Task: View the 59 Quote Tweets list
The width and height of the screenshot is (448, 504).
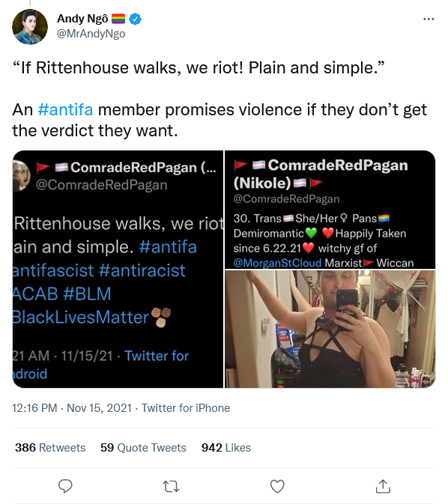Action: (143, 447)
